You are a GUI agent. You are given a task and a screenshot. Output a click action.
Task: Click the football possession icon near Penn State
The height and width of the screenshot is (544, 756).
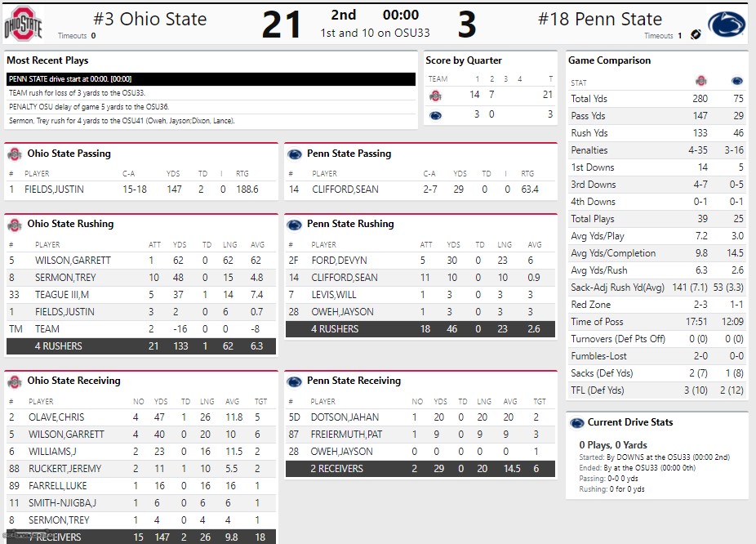click(696, 35)
